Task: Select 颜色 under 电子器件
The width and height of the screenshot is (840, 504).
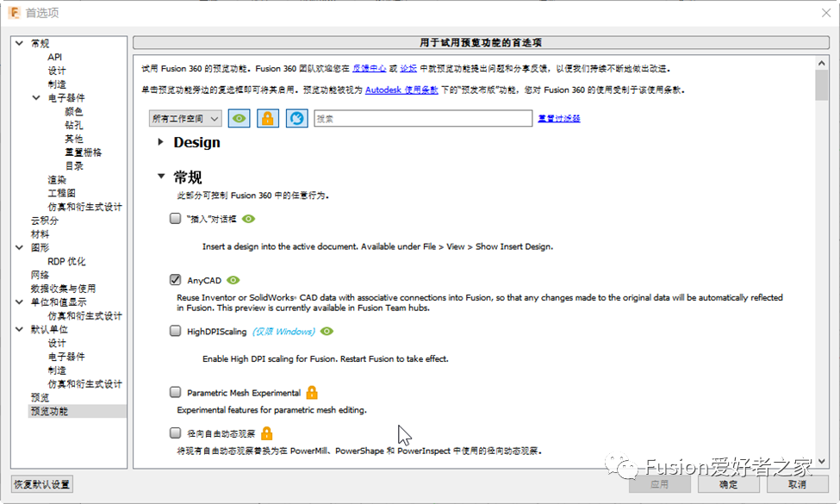Action: pos(74,111)
